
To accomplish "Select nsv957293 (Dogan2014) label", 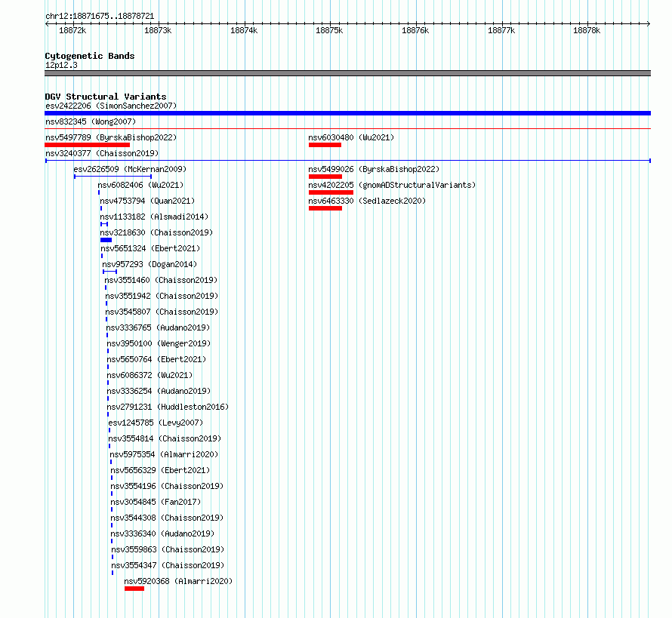I will tap(150, 264).
